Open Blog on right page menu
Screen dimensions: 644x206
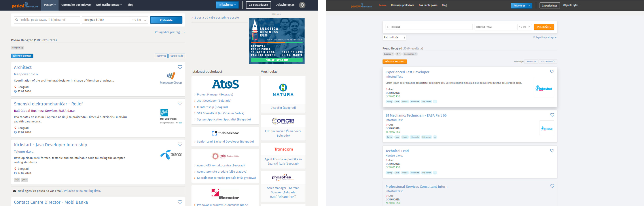click(x=444, y=5)
